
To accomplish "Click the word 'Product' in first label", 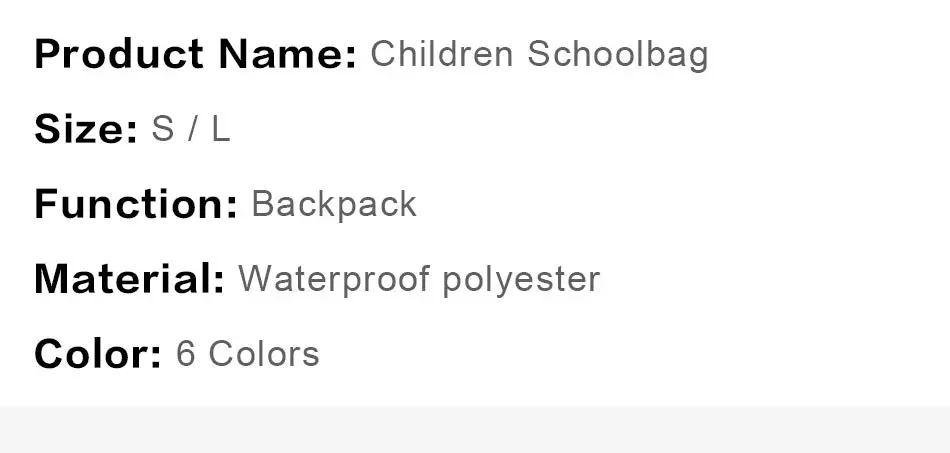I will (x=119, y=54).
